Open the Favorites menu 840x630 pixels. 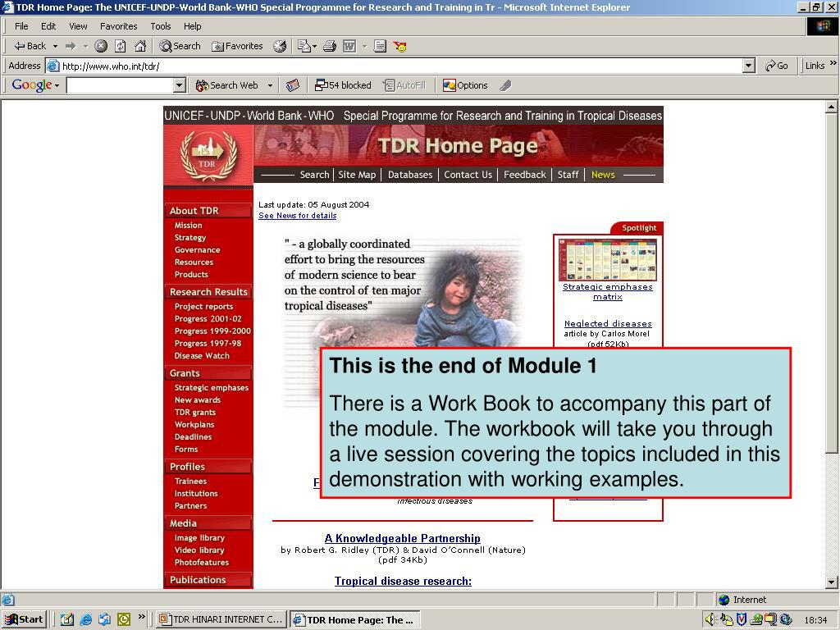pos(118,26)
